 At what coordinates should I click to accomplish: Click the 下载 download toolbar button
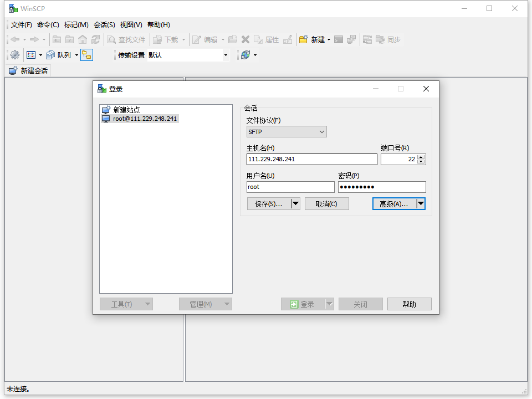tap(166, 40)
